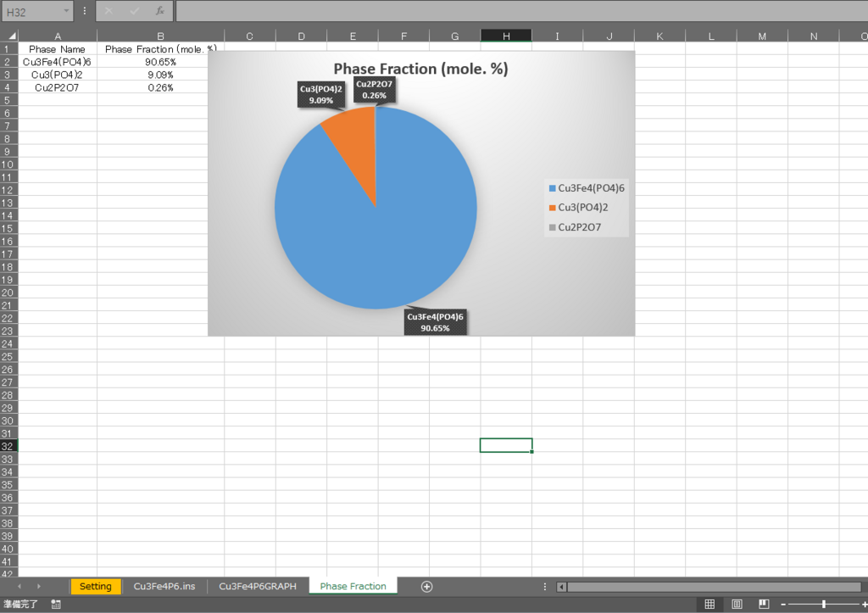Click the selected cell H32
The width and height of the screenshot is (868, 613).
click(x=506, y=445)
